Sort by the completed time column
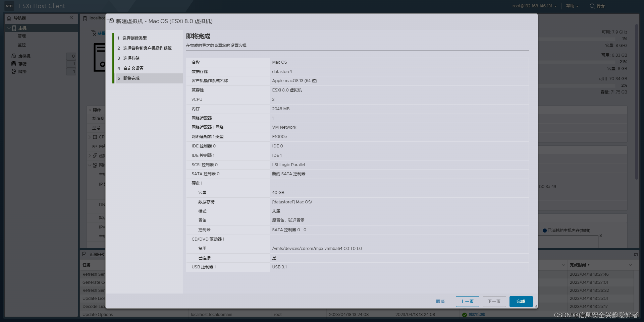This screenshot has height=322, width=644. pyautogui.click(x=579, y=265)
